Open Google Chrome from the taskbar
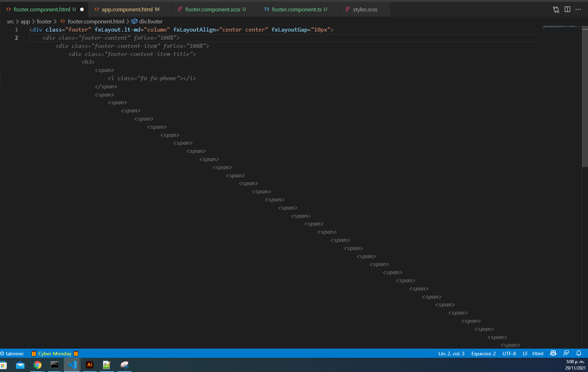588x372 pixels. click(38, 365)
